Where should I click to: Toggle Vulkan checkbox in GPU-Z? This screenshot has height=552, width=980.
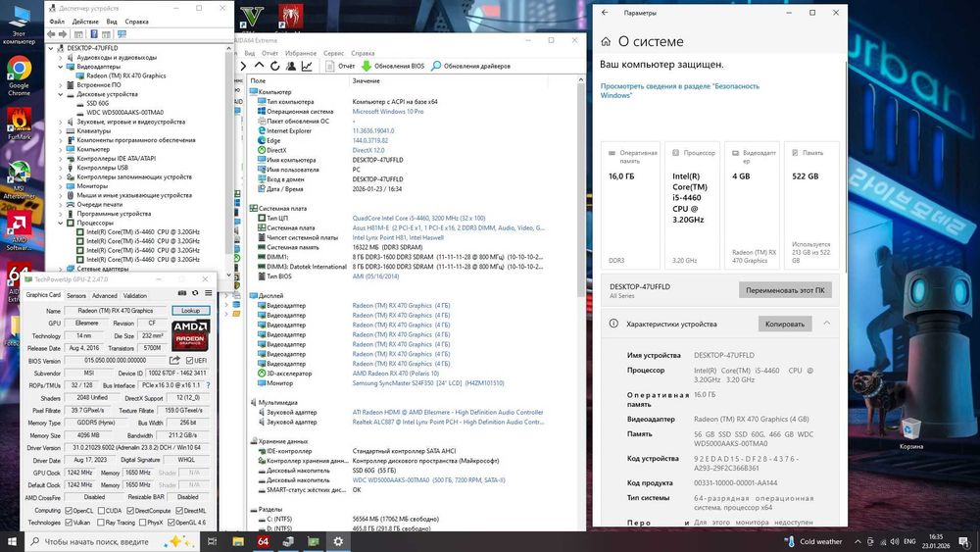69,523
